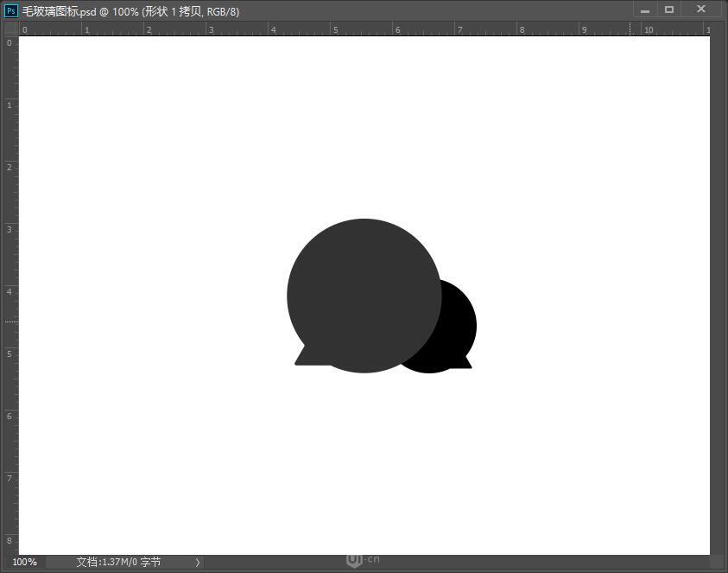Image resolution: width=728 pixels, height=573 pixels.
Task: Click the 8 mark on the vertical ruler
Action: (x=8, y=539)
